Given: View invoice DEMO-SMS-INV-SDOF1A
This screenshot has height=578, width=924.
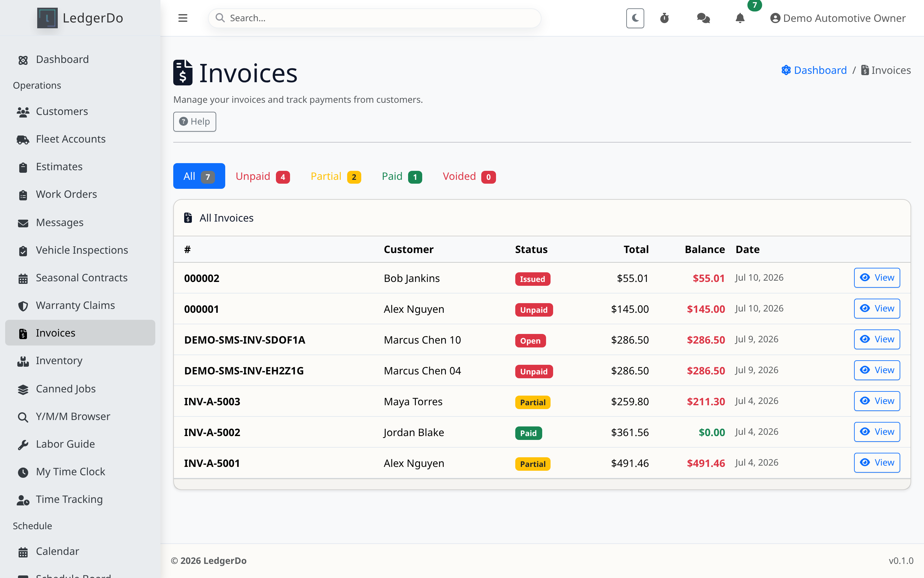Looking at the screenshot, I should point(877,339).
